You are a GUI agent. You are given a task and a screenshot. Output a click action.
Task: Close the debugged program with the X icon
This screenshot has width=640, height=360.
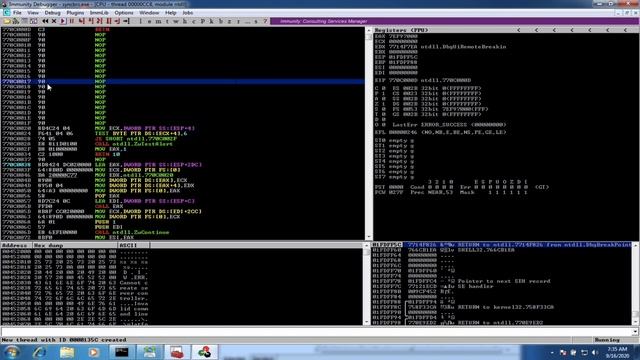54,21
